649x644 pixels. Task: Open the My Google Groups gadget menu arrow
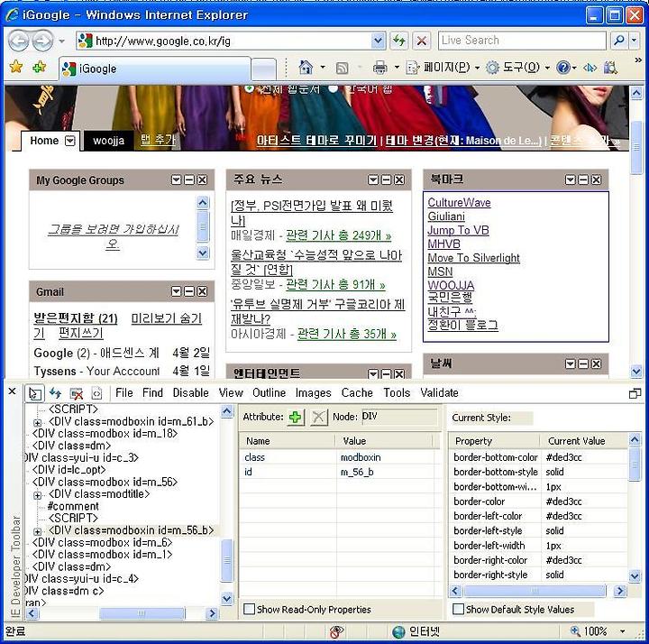[177, 179]
